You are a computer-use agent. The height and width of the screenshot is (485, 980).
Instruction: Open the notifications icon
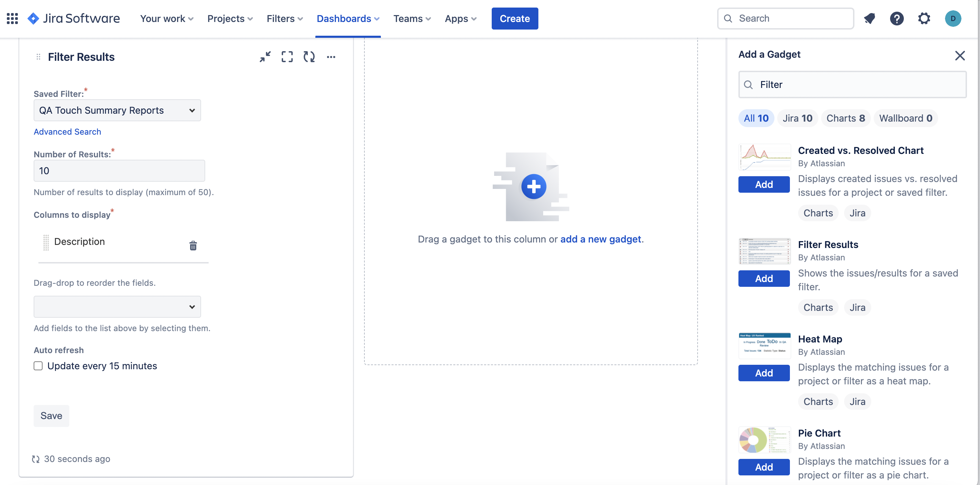(x=870, y=18)
